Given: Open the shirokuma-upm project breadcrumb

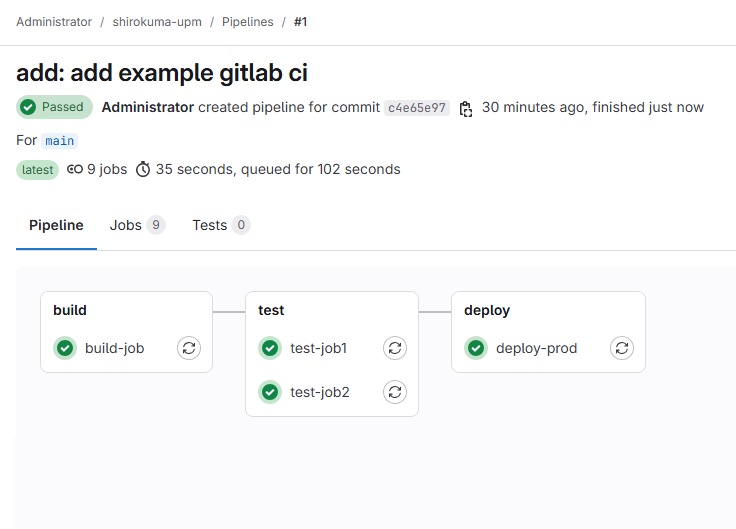Looking at the screenshot, I should 157,21.
